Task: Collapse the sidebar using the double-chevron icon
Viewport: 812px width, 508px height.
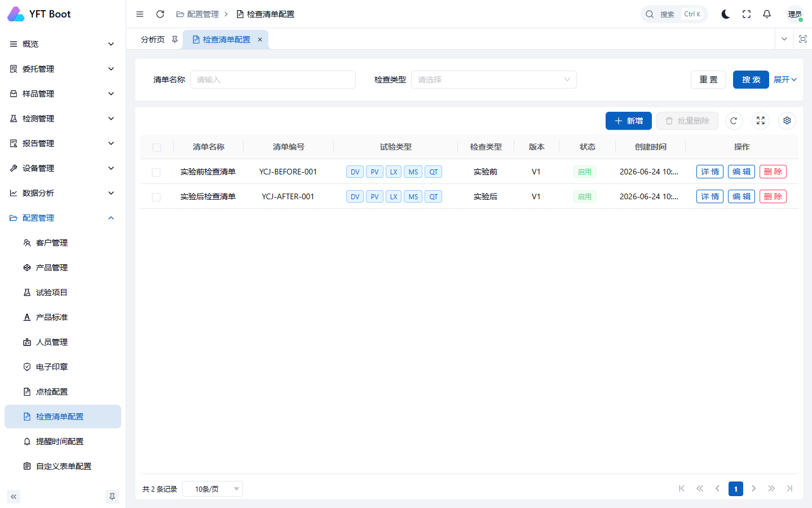Action: [x=14, y=497]
